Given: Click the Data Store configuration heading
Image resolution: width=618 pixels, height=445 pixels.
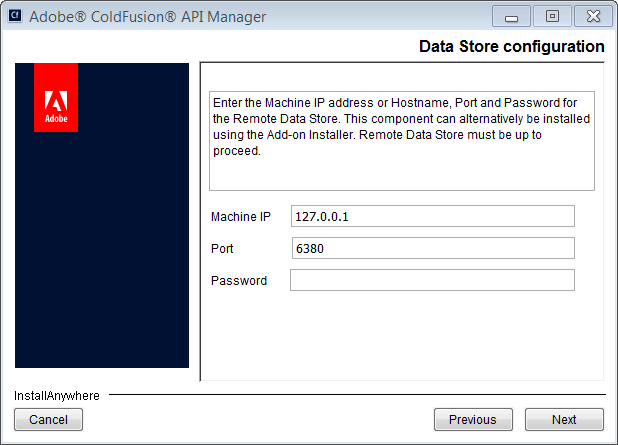Looking at the screenshot, I should point(511,47).
